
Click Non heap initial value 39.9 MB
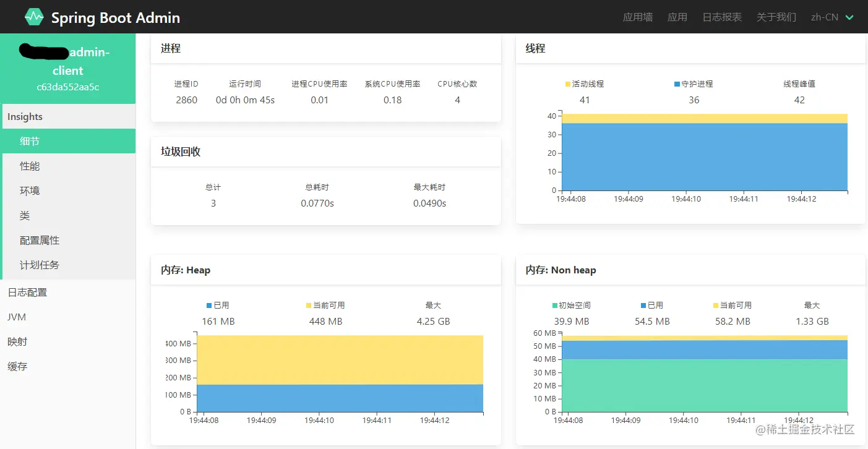click(x=572, y=322)
